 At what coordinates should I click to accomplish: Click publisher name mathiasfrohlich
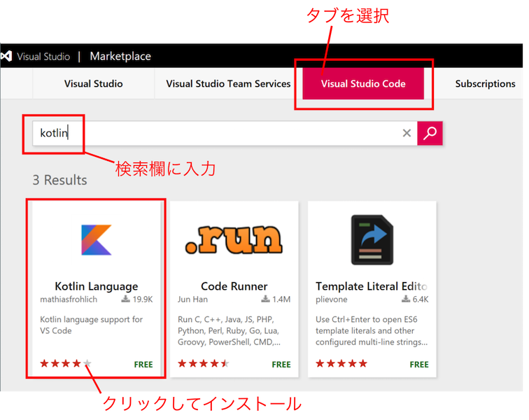tap(69, 299)
